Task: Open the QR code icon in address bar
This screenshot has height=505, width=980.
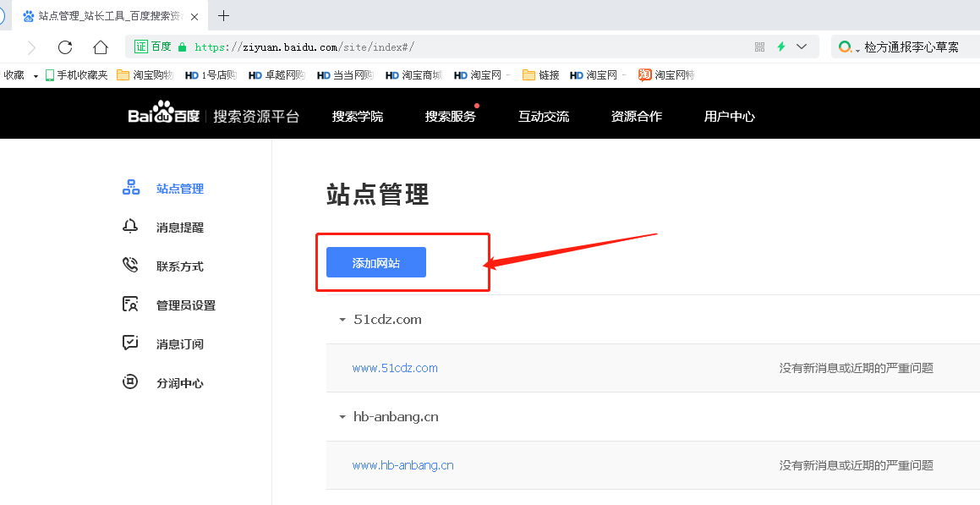Action: 759,47
